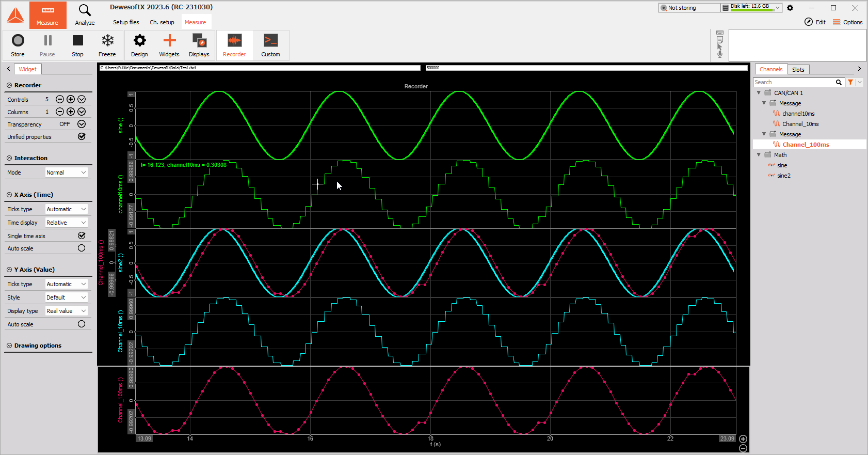
Task: Collapse the Math tree node
Action: point(759,155)
